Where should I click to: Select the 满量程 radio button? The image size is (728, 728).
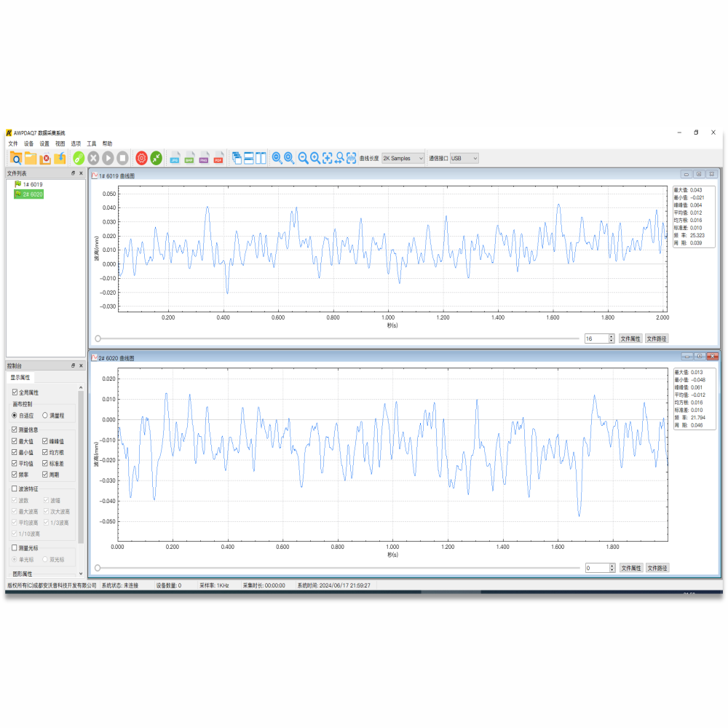[x=45, y=415]
